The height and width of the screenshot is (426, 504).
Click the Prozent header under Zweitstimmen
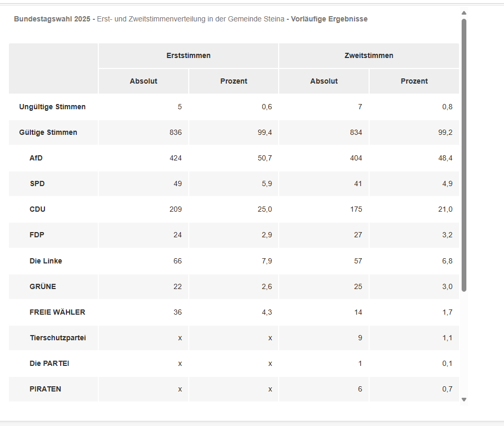(414, 81)
